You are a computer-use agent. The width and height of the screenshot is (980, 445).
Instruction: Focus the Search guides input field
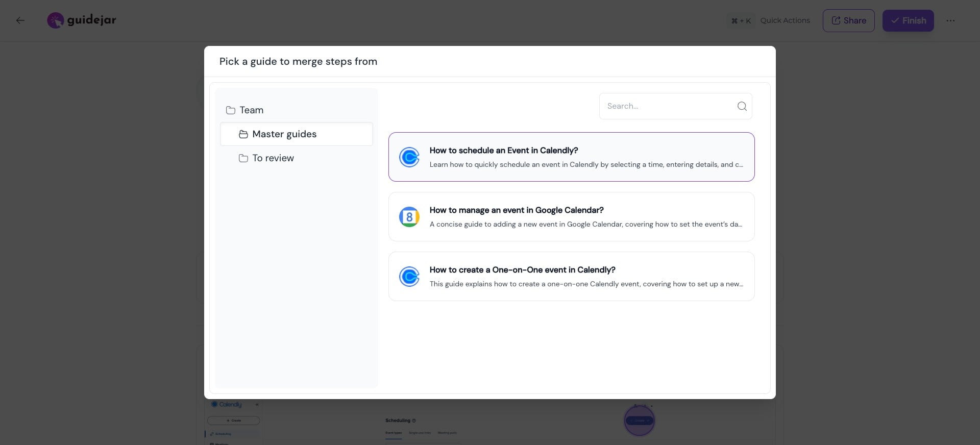[669, 106]
